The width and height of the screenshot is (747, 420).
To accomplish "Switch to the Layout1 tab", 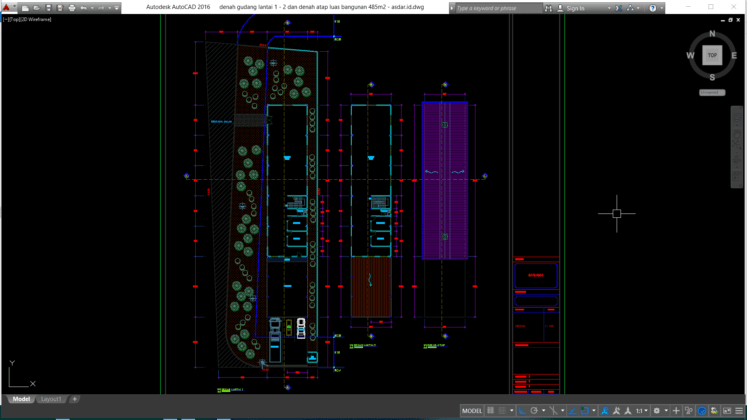I will pos(51,399).
